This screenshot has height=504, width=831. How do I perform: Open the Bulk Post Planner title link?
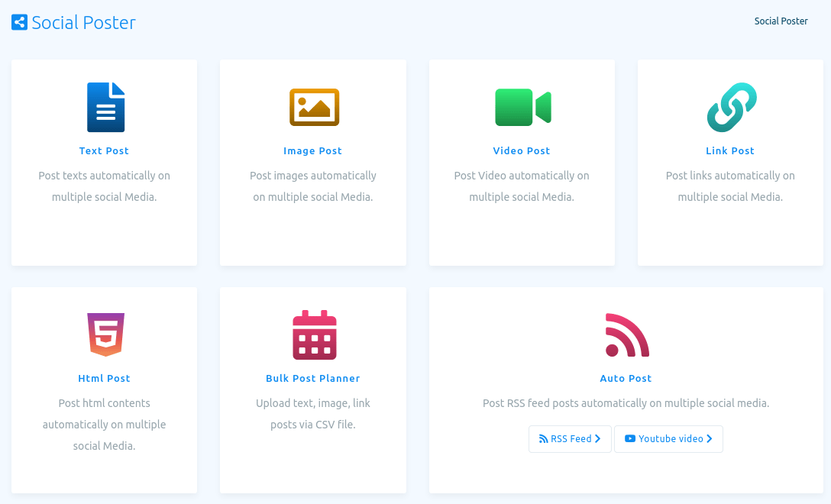coord(313,379)
